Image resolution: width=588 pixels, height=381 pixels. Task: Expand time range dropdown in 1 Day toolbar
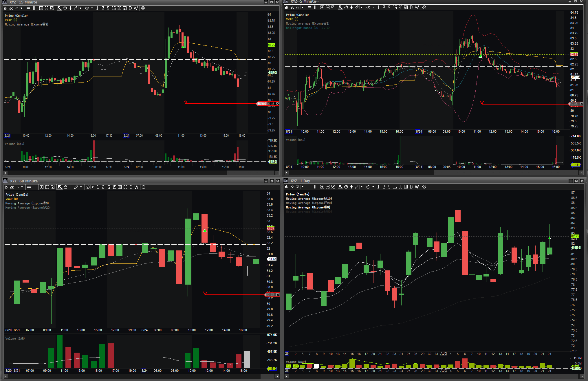click(x=373, y=187)
